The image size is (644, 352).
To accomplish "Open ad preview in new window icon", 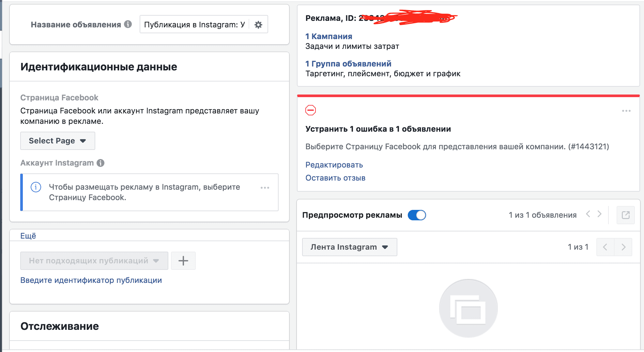I will click(x=625, y=215).
